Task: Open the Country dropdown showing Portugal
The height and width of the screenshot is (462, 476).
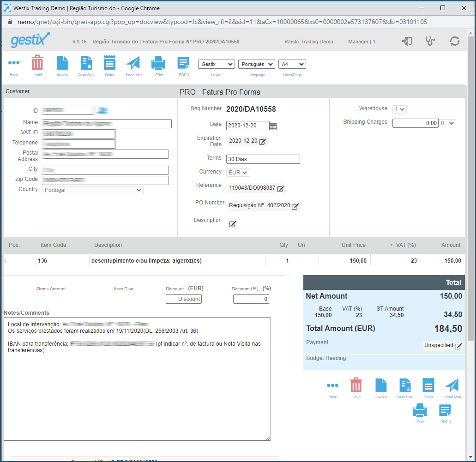Action: pyautogui.click(x=93, y=190)
